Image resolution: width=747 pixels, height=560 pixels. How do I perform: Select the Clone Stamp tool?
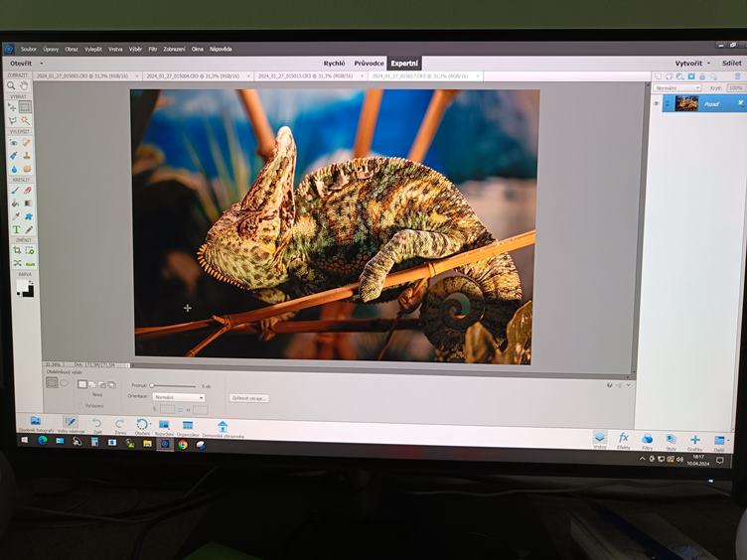point(27,156)
